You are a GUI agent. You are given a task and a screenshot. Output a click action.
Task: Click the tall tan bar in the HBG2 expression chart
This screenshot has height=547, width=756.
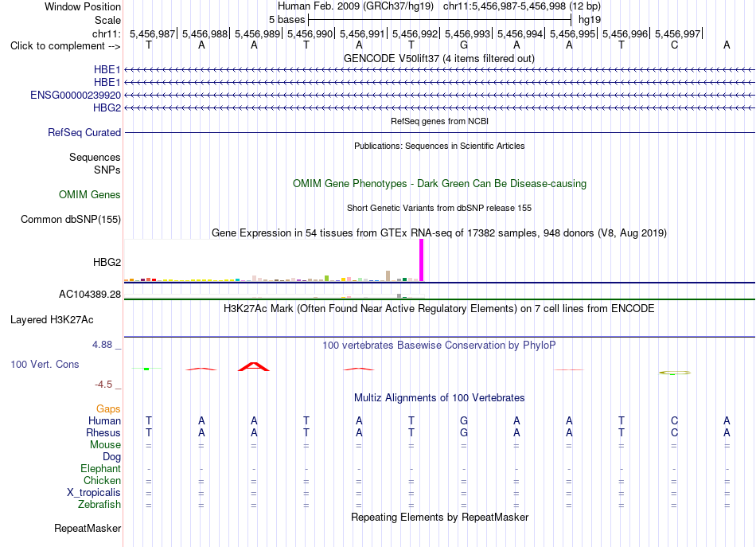(x=388, y=276)
